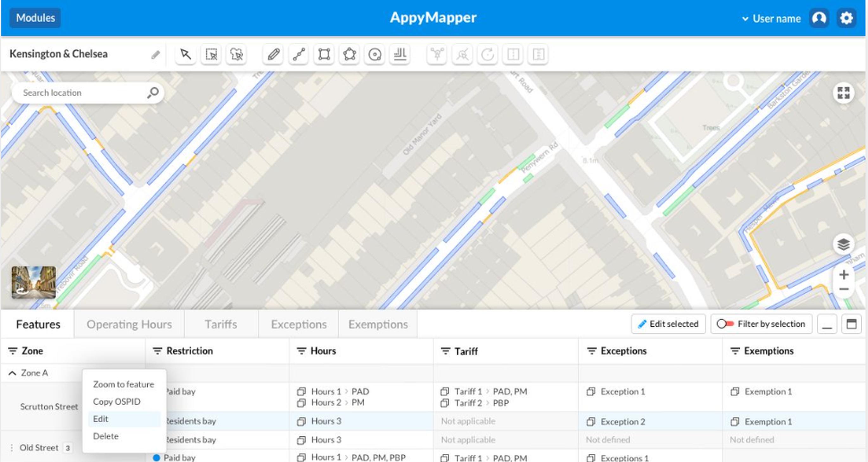Maximize the features panel
The width and height of the screenshot is (868, 462).
click(852, 324)
